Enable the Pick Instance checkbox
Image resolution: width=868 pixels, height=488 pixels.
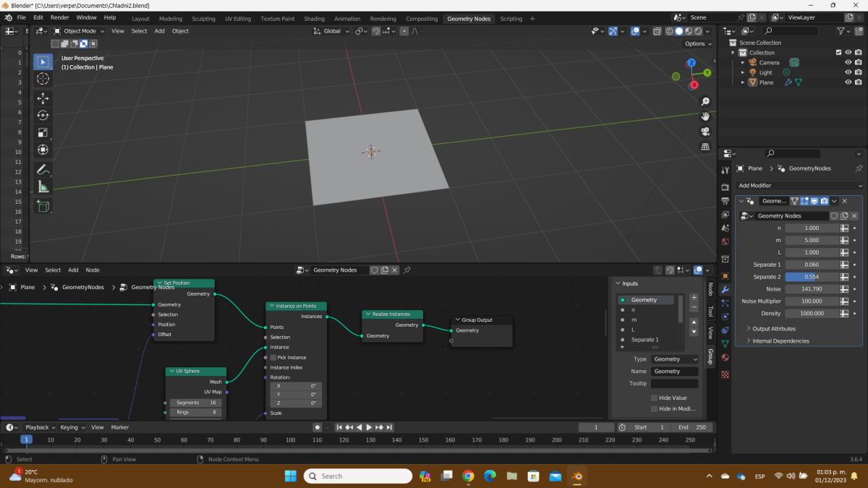pos(273,357)
